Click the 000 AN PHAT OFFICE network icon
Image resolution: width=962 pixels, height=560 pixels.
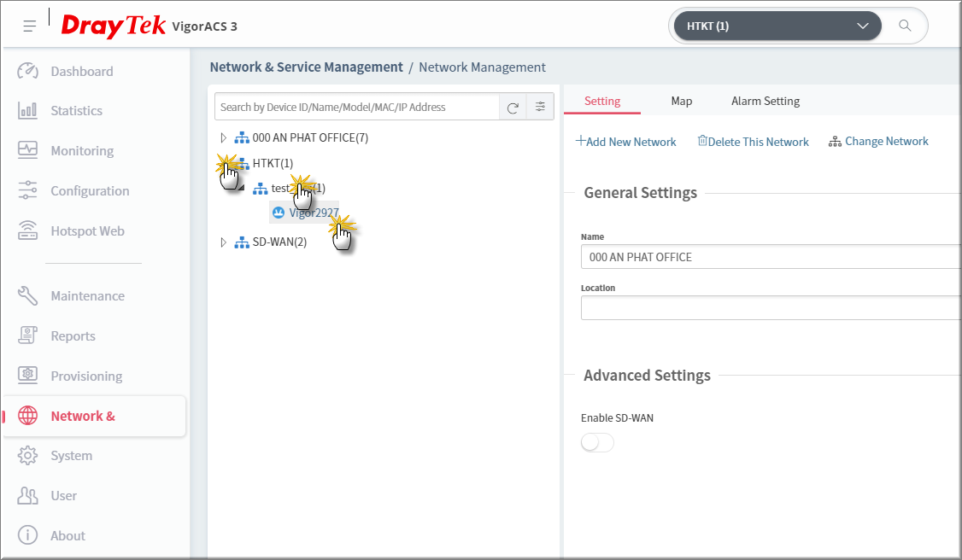242,137
